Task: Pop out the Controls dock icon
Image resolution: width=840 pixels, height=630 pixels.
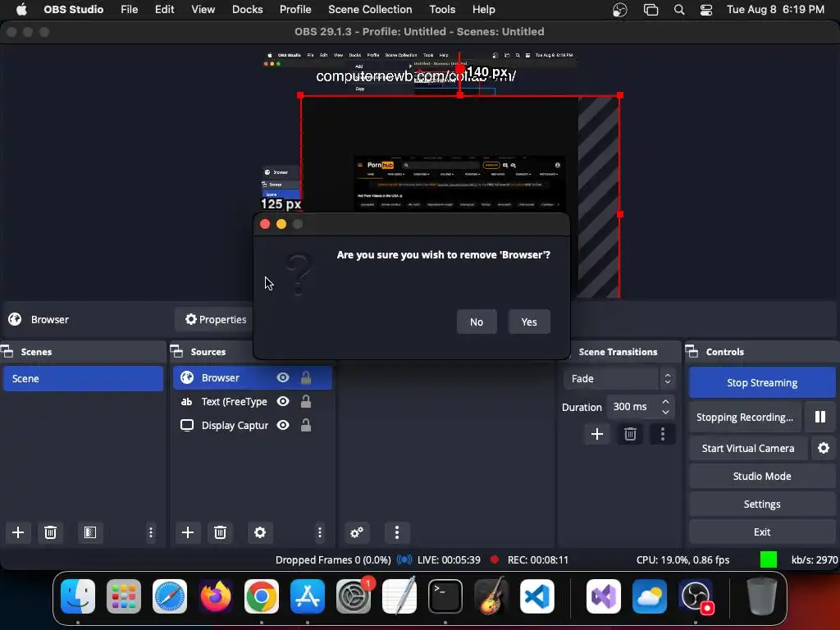Action: click(x=692, y=351)
